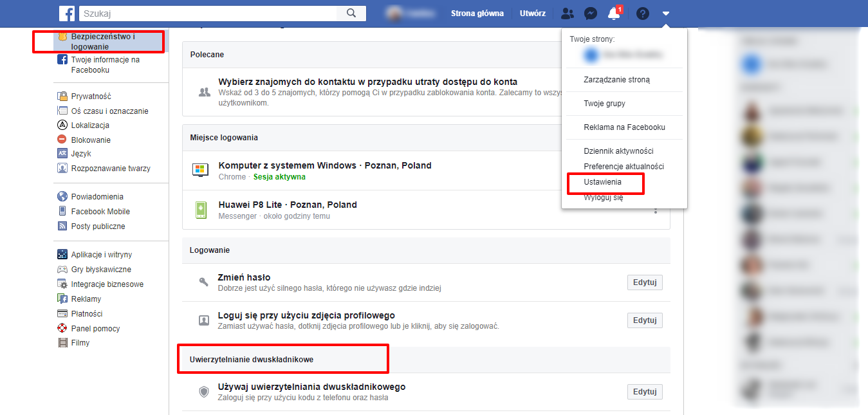Viewport: 868px width, 415px height.
Task: Click Używaj uwierzytelniania dwuskładnikowego heading
Action: 312,387
